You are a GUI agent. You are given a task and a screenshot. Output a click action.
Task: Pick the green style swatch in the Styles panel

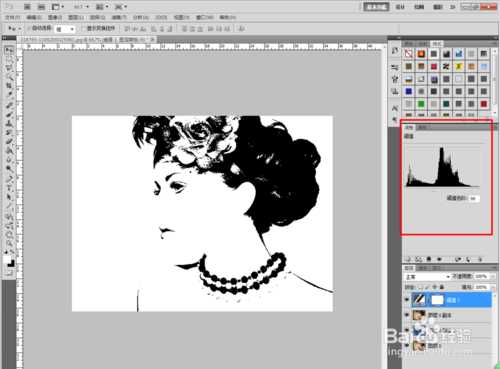coord(421,104)
